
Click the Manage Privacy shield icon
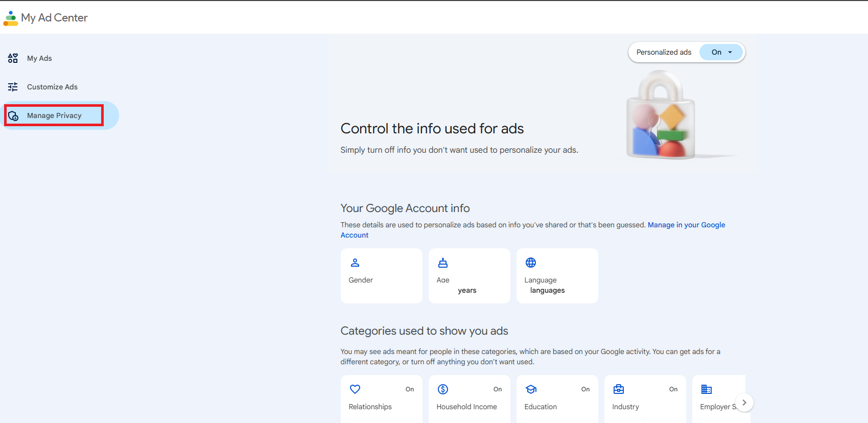pos(13,116)
